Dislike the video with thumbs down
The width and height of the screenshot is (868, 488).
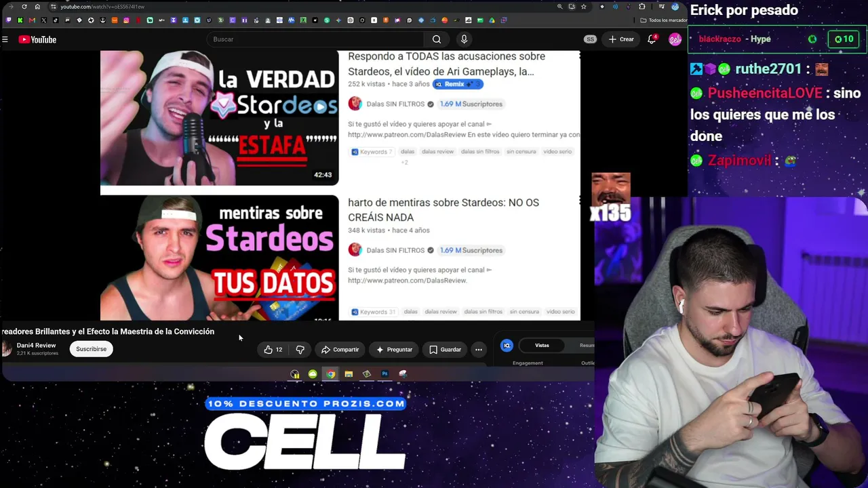(x=300, y=350)
